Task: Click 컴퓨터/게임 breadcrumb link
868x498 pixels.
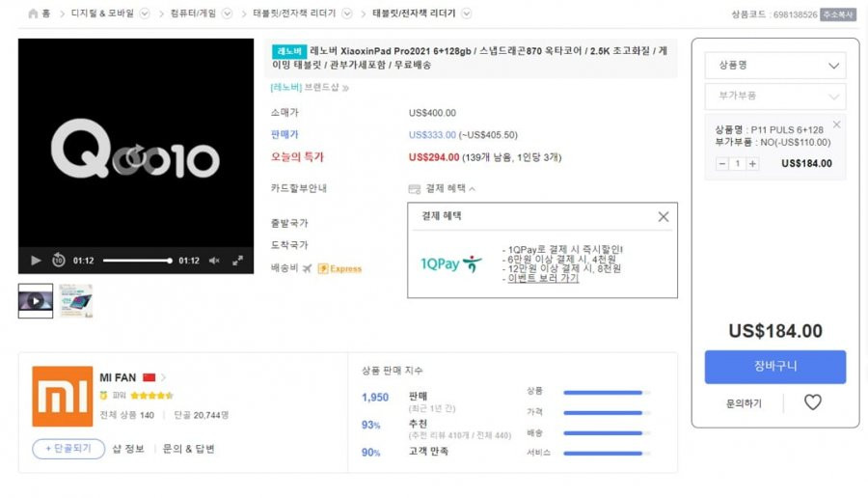Action: [x=193, y=14]
